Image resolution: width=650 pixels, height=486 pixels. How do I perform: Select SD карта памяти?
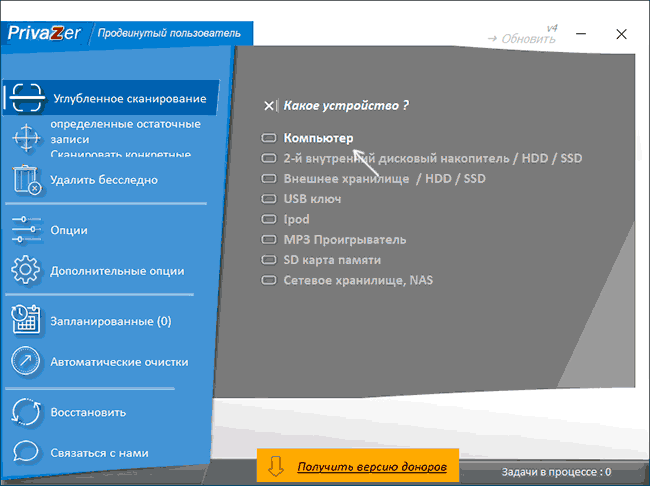[x=321, y=260]
